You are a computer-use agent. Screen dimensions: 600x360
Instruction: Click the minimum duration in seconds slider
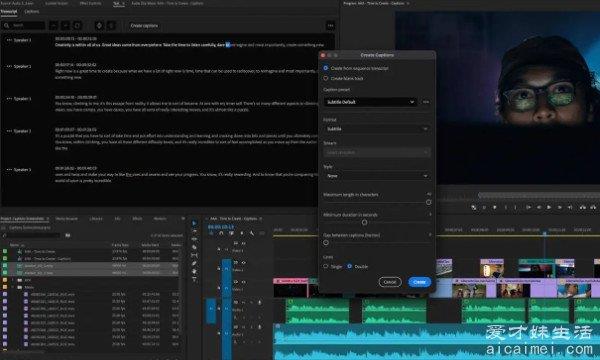(364, 222)
